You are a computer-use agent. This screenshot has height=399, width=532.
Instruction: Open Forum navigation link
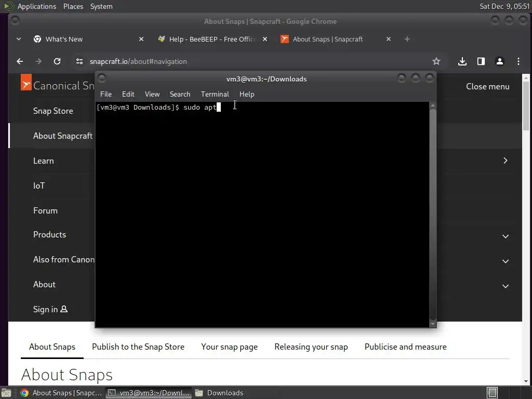pos(46,211)
